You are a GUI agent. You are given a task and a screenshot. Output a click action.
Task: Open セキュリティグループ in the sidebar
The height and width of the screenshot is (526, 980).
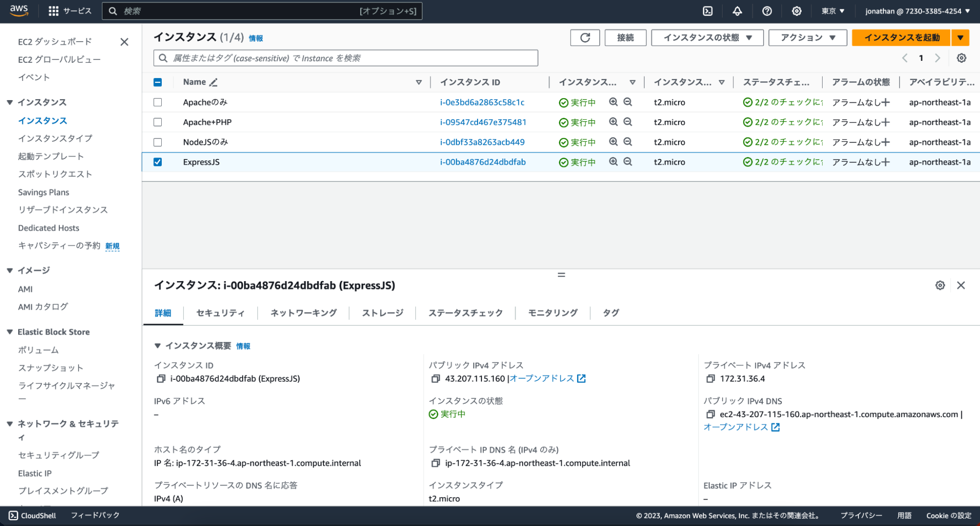(58, 455)
